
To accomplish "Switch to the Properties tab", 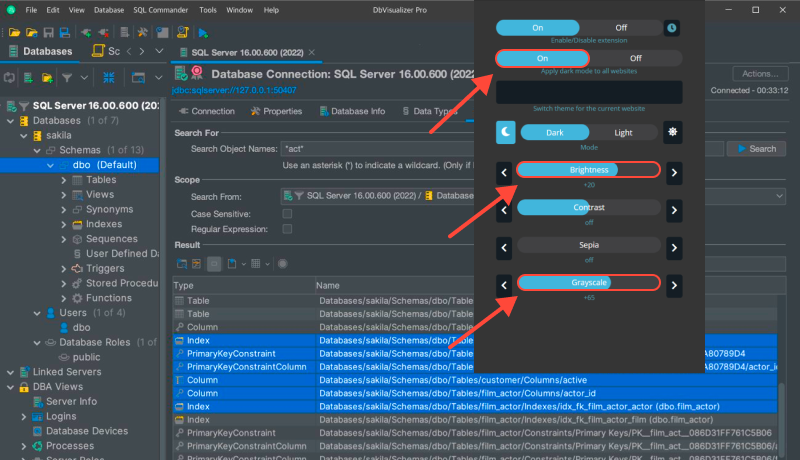I will (276, 111).
